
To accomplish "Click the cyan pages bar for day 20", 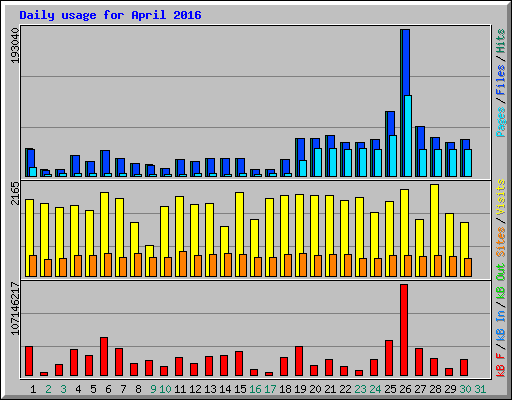I will click(318, 162).
